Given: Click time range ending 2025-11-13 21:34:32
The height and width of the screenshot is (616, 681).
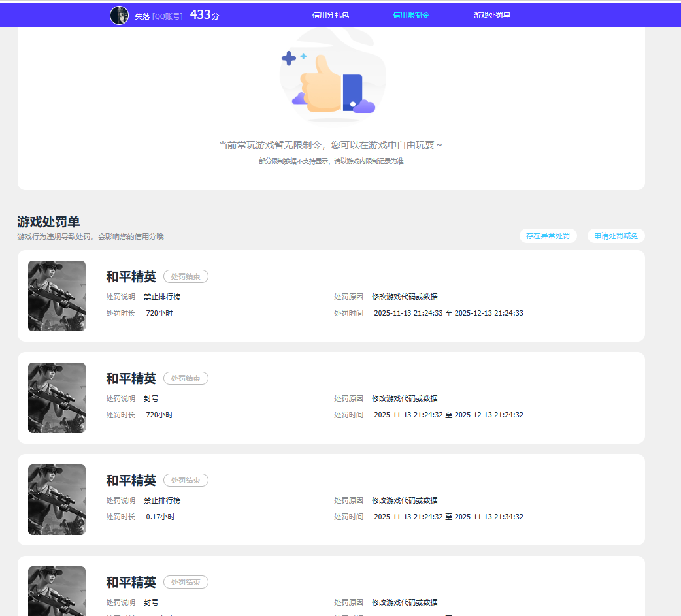Looking at the screenshot, I should (x=448, y=517).
